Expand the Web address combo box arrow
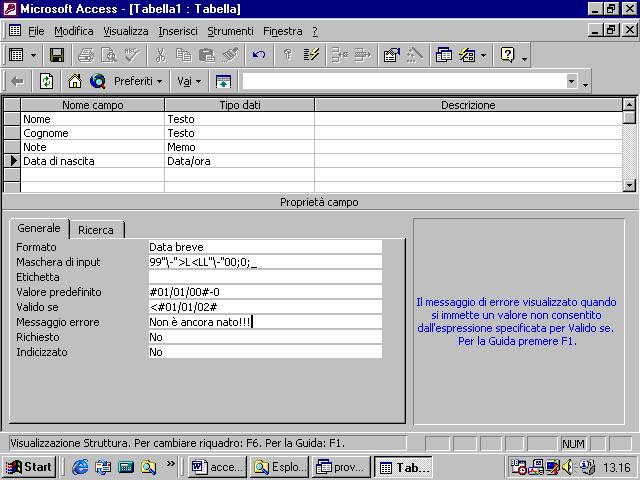640x480 pixels. (x=572, y=81)
